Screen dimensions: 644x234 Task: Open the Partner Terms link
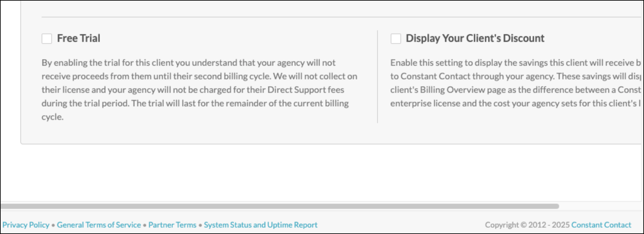point(172,225)
